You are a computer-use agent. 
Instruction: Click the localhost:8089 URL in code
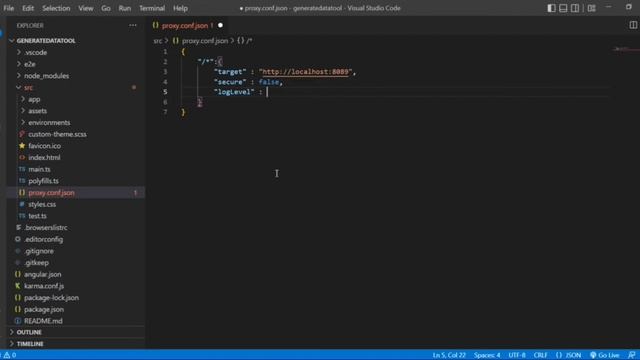click(x=305, y=72)
